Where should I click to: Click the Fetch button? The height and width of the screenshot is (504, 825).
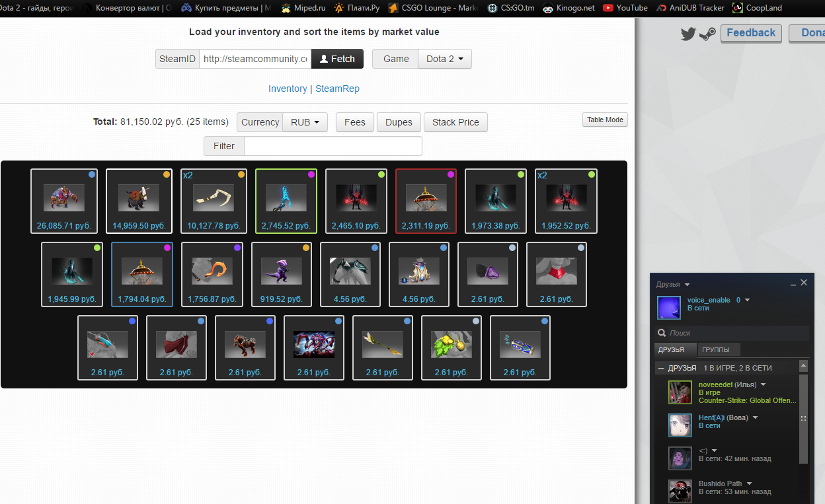[x=337, y=59]
